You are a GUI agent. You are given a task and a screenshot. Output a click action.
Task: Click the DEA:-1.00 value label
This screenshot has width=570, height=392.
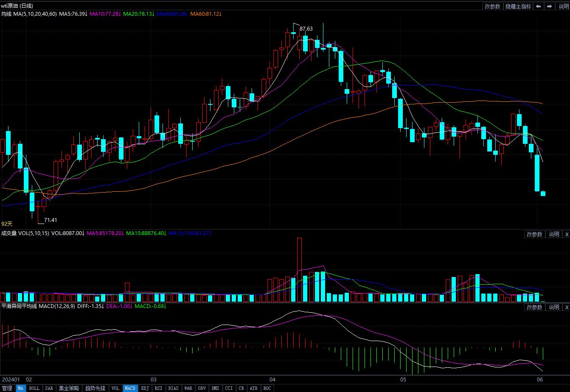click(x=119, y=306)
